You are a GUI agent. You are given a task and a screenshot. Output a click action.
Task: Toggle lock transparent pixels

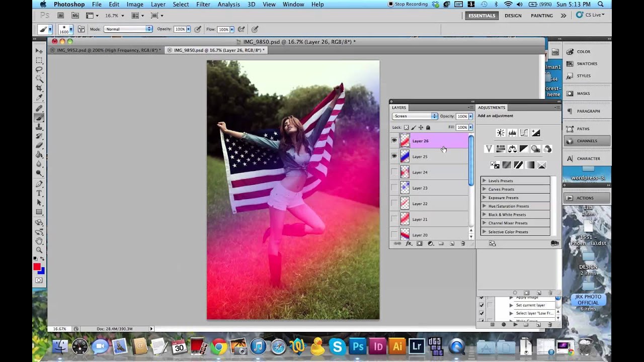[406, 127]
